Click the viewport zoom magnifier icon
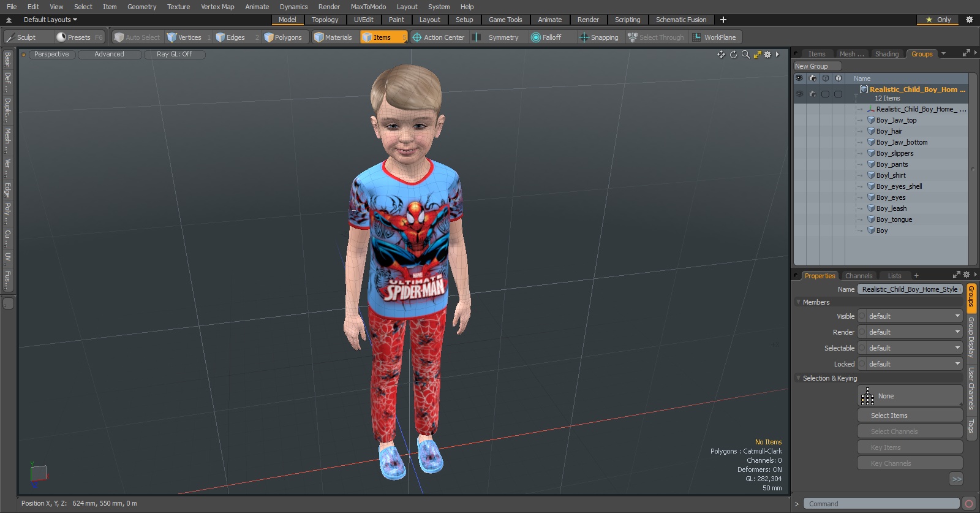The image size is (980, 513). tap(745, 55)
